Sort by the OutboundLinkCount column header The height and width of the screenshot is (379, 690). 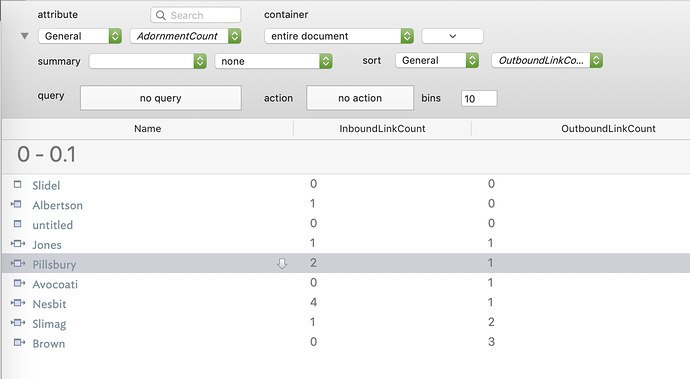coord(608,129)
